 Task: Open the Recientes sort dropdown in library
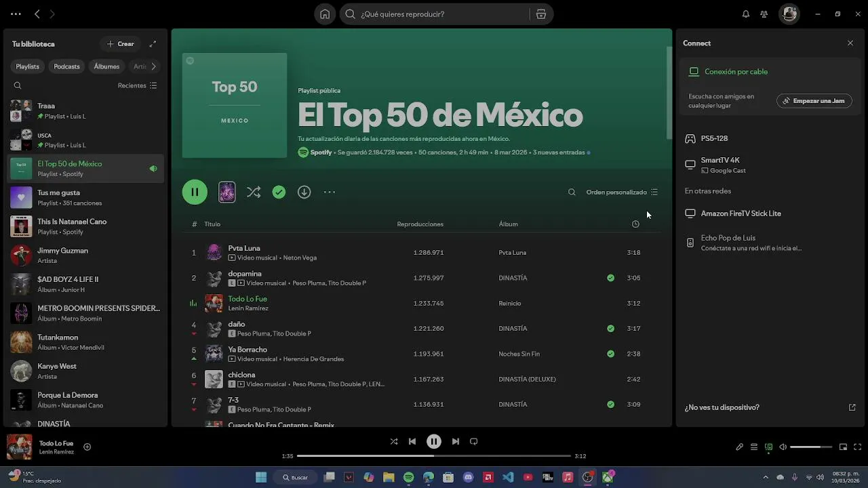click(x=137, y=85)
